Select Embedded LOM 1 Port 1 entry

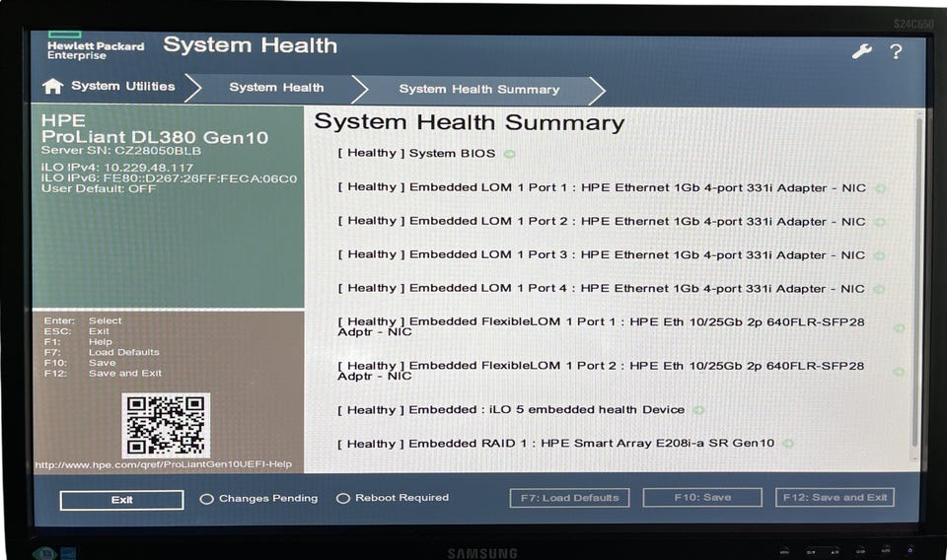click(602, 187)
